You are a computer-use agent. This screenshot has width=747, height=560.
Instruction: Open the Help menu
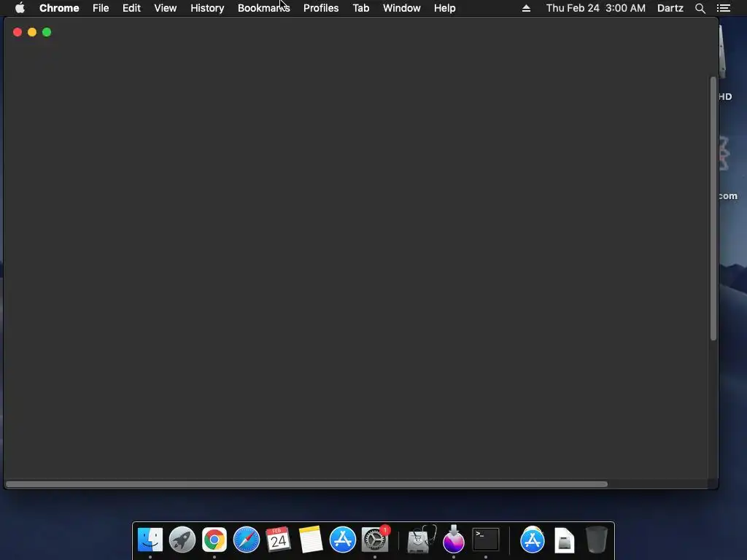tap(444, 8)
